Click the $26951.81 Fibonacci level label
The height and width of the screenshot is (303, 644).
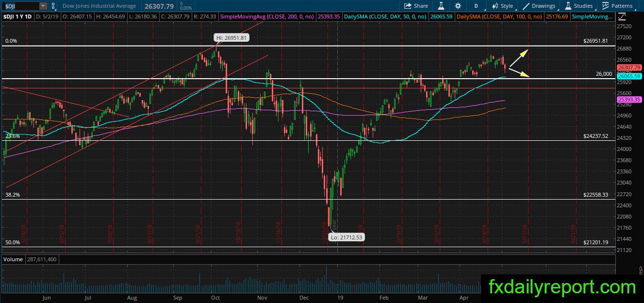point(595,41)
